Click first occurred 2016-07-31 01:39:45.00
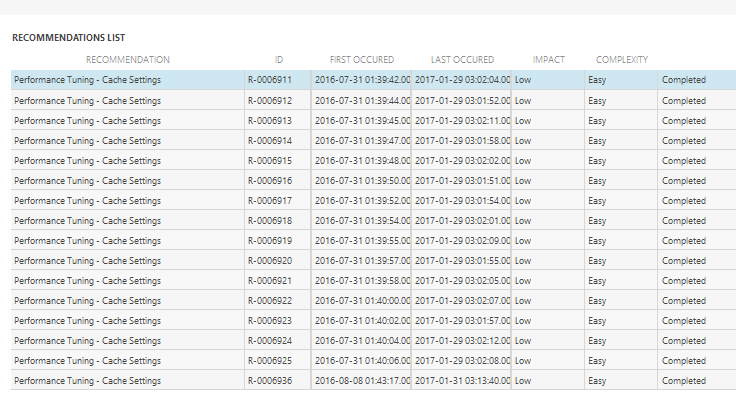 pyautogui.click(x=362, y=121)
